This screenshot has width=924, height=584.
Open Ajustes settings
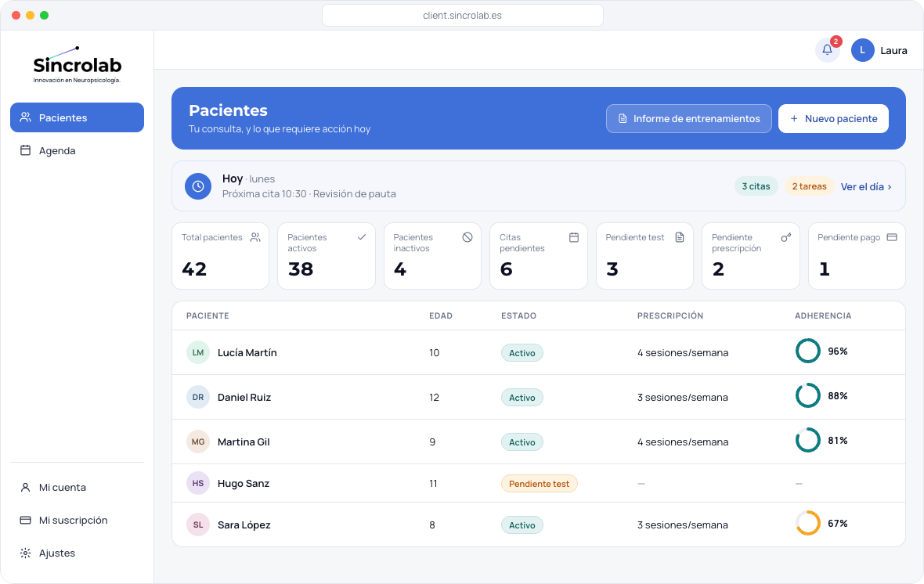(x=78, y=553)
